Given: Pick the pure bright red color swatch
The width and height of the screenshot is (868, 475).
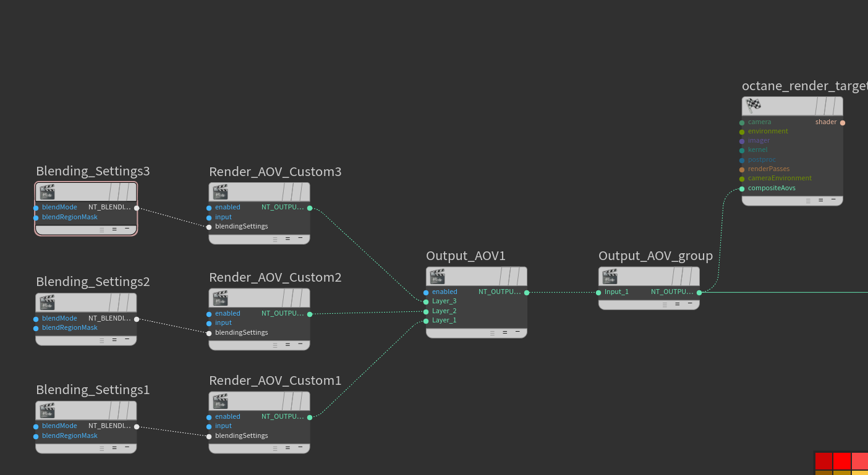Looking at the screenshot, I should pyautogui.click(x=842, y=461).
